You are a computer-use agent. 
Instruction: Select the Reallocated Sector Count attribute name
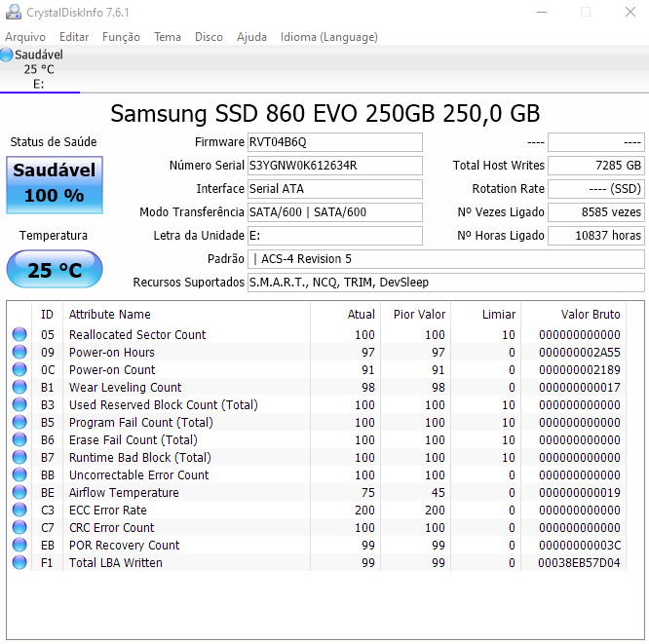pos(137,334)
